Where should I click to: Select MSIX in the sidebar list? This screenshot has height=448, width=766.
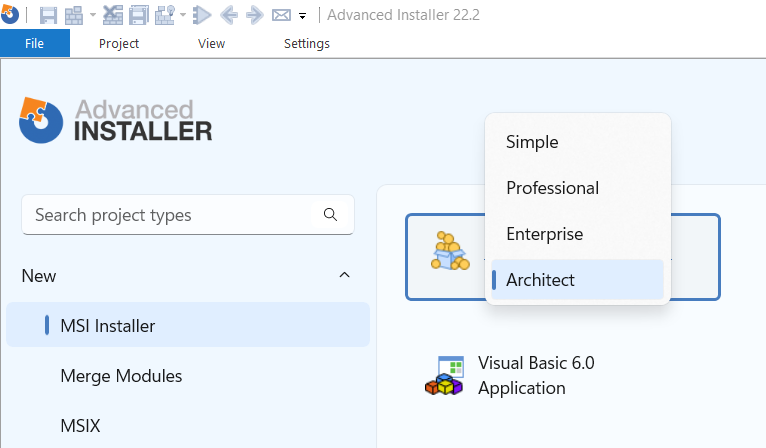tap(80, 426)
